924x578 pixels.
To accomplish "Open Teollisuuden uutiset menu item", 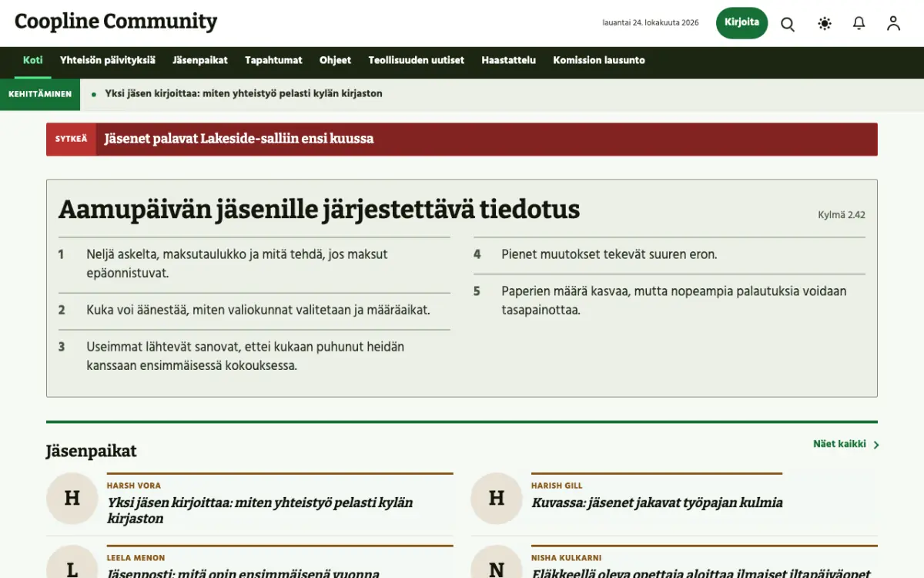I will coord(416,60).
